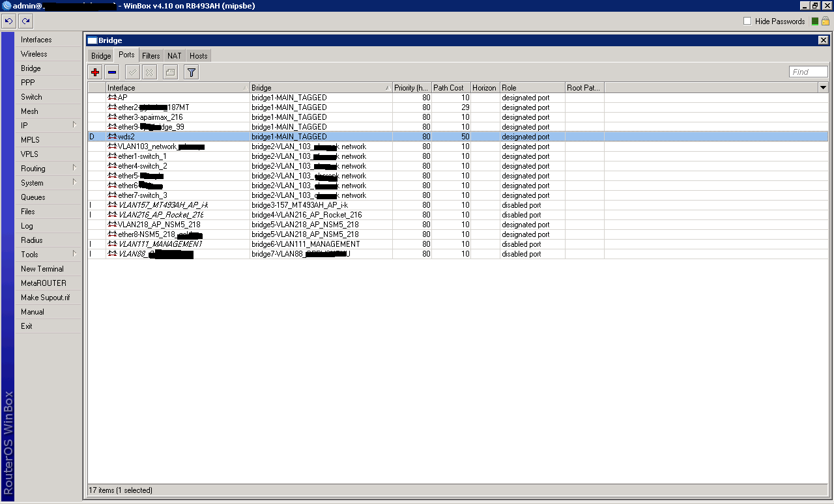Click the Undo arrow icon
Image resolution: width=834 pixels, height=504 pixels.
[x=9, y=21]
